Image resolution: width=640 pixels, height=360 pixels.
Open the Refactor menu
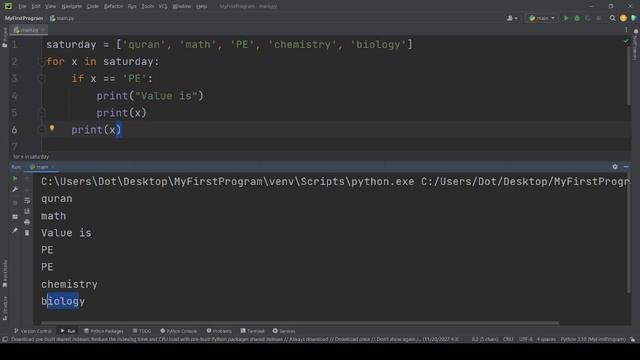point(113,6)
